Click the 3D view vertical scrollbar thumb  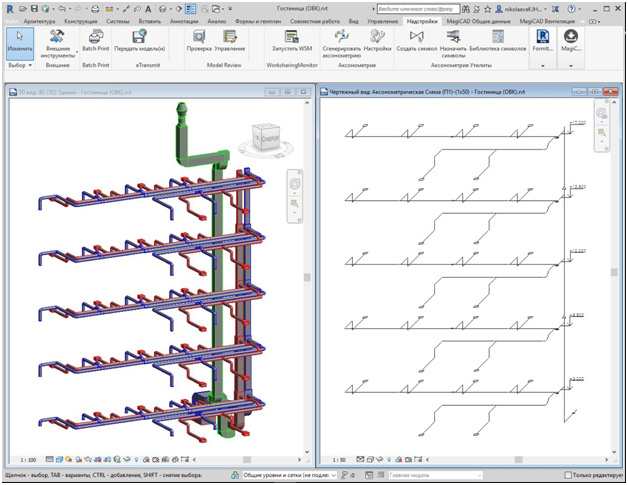pos(307,277)
